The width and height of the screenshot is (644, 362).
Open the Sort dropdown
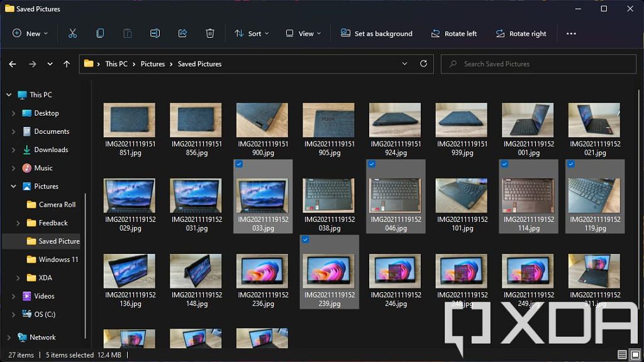(252, 33)
